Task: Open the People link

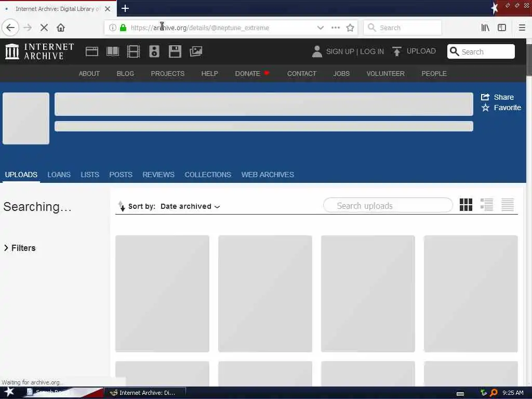Action: pyautogui.click(x=434, y=74)
